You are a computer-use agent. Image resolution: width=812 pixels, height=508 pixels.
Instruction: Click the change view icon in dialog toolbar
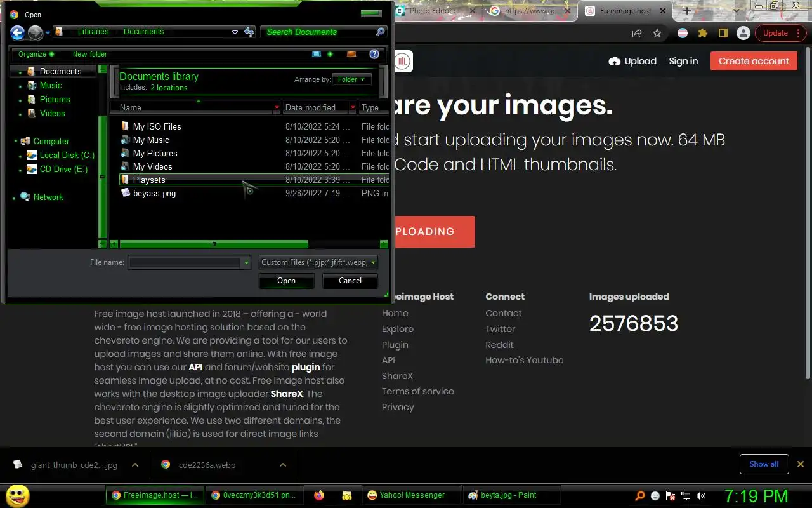click(x=317, y=54)
